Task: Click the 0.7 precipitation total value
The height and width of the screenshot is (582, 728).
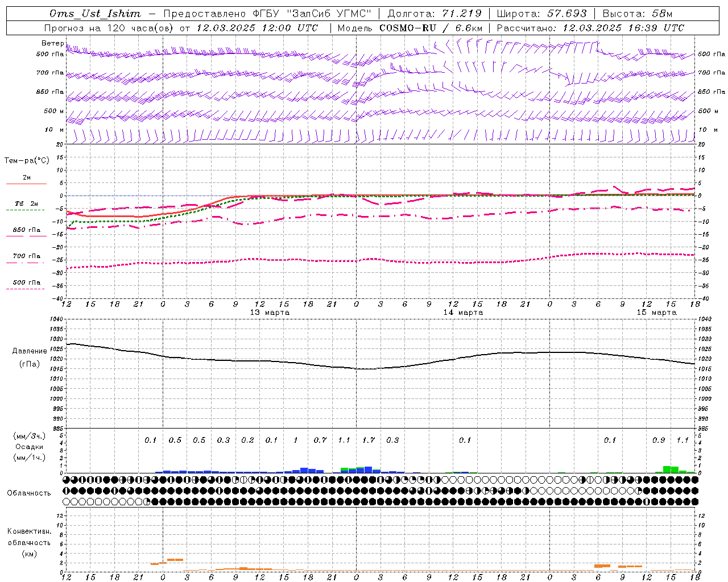Action: coord(320,440)
